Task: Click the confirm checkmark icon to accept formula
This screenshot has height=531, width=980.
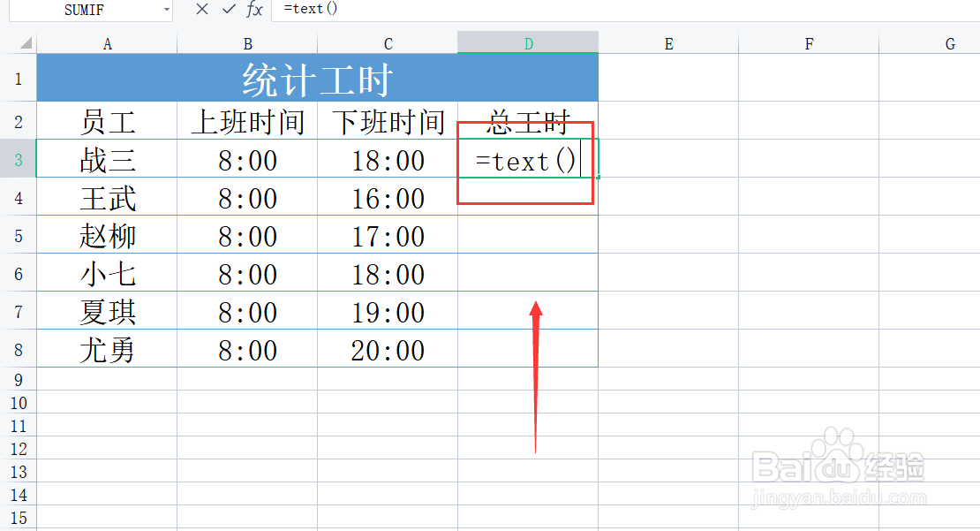Action: click(227, 10)
